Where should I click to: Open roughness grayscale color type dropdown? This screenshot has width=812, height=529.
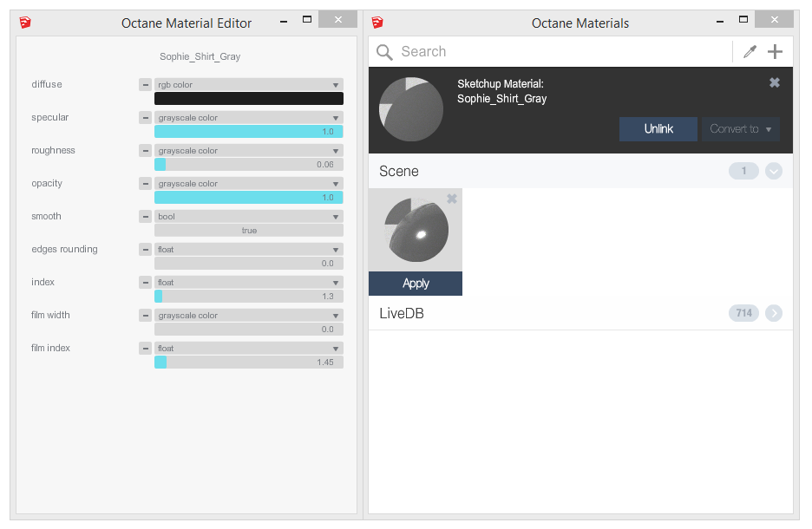pos(249,151)
